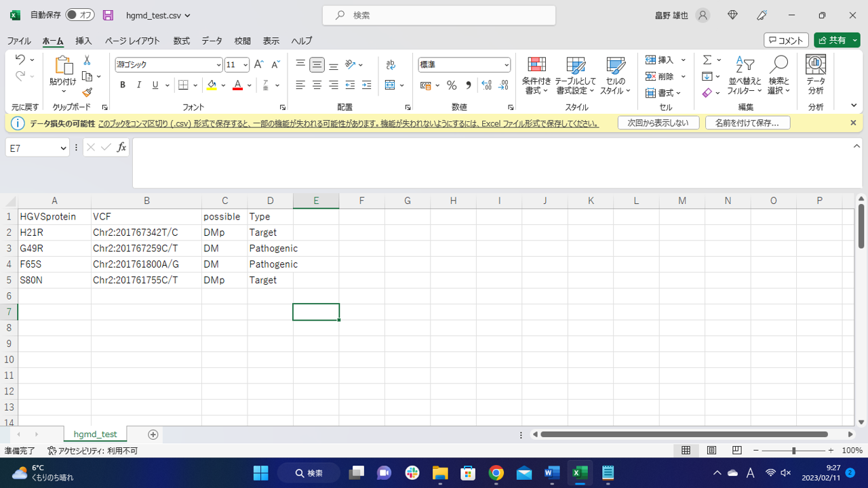868x488 pixels.
Task: Toggle Bold formatting
Action: [x=123, y=85]
